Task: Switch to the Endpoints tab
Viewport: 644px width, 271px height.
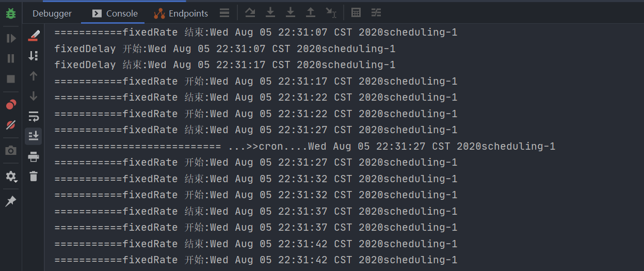Action: point(181,13)
